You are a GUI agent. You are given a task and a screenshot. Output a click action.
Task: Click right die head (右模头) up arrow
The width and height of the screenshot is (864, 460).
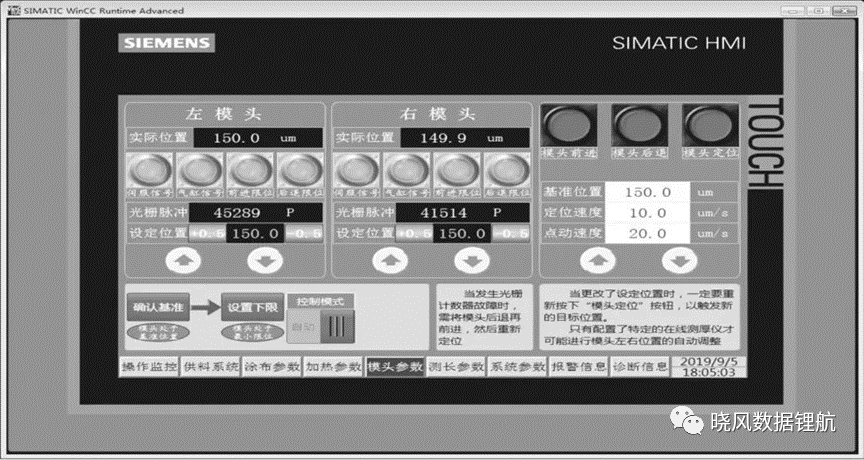[390, 260]
